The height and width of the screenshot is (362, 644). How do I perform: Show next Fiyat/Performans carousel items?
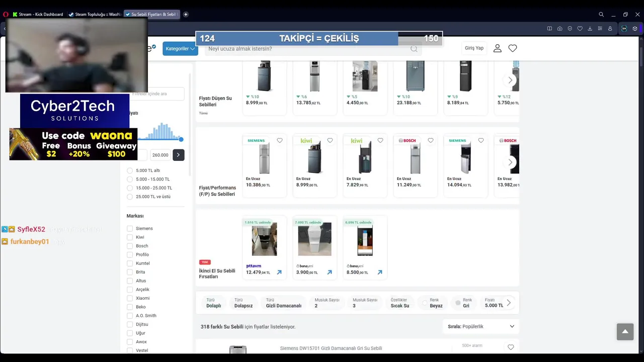coord(510,162)
